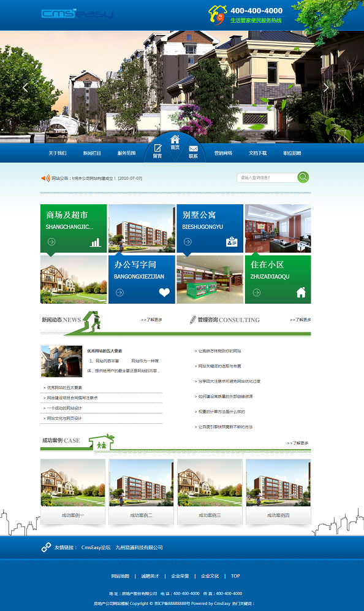
Task: Click the home 首页 house icon
Action: coord(175,139)
